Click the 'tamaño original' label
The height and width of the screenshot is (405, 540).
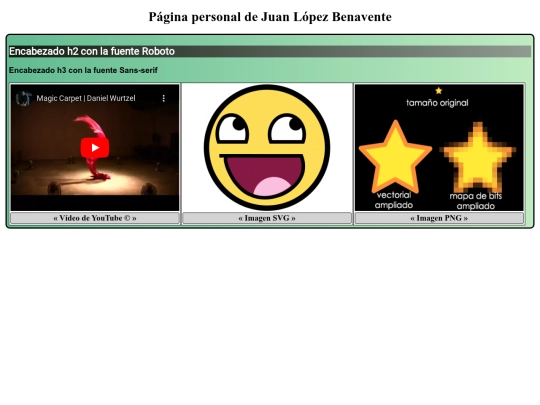(x=437, y=103)
